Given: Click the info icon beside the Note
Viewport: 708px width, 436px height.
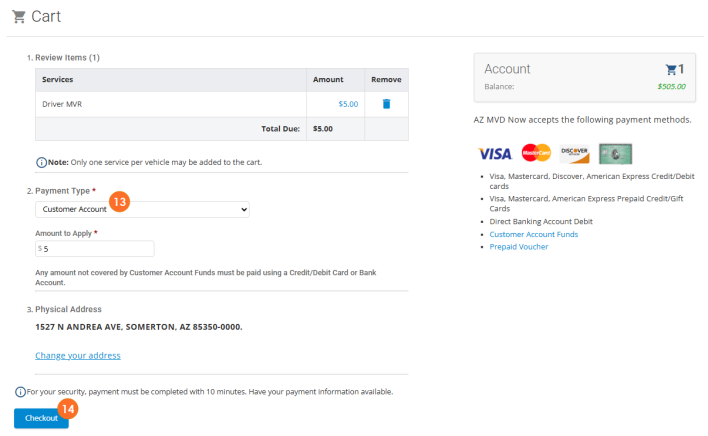Looking at the screenshot, I should [41, 162].
